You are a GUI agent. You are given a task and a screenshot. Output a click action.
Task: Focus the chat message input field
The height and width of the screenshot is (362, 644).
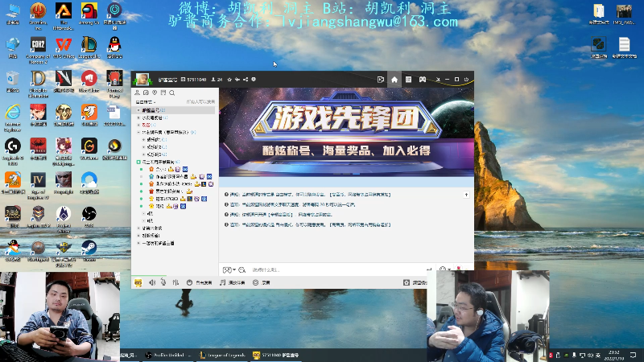tap(336, 269)
